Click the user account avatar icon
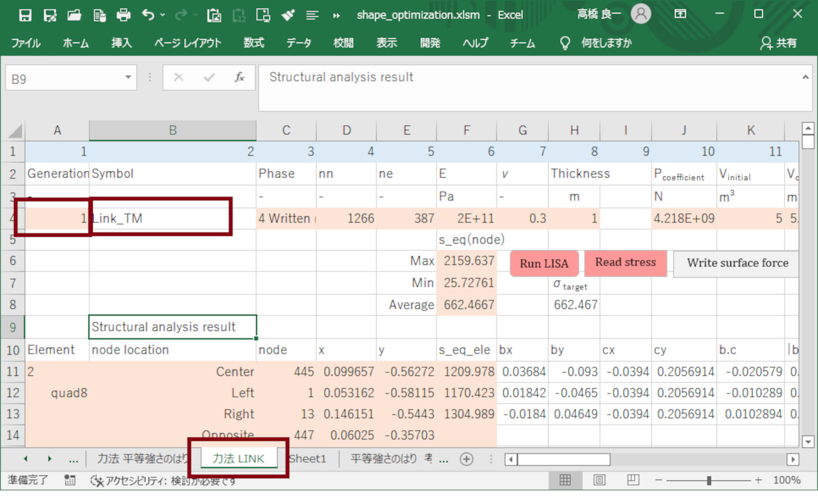This screenshot has width=818, height=504. tap(641, 14)
